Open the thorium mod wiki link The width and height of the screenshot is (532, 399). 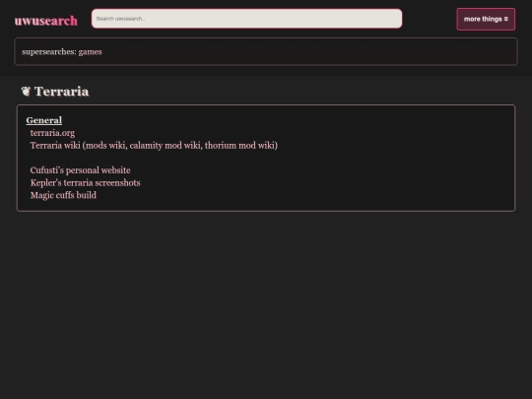(x=239, y=146)
